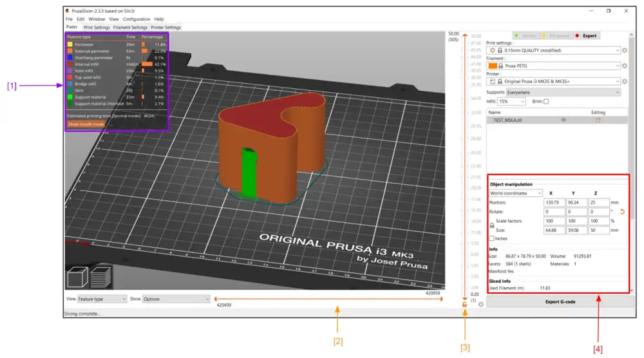The image size is (644, 358).
Task: Click top thumb of vertical layer slider
Action: pos(465,35)
